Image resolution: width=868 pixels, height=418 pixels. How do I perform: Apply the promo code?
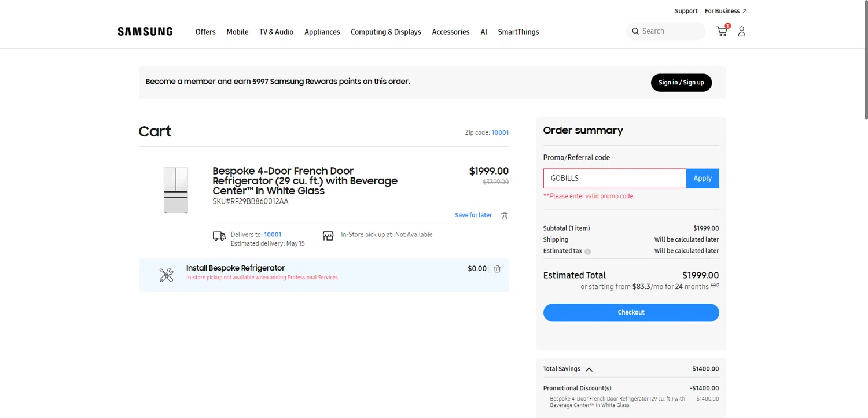[703, 179]
